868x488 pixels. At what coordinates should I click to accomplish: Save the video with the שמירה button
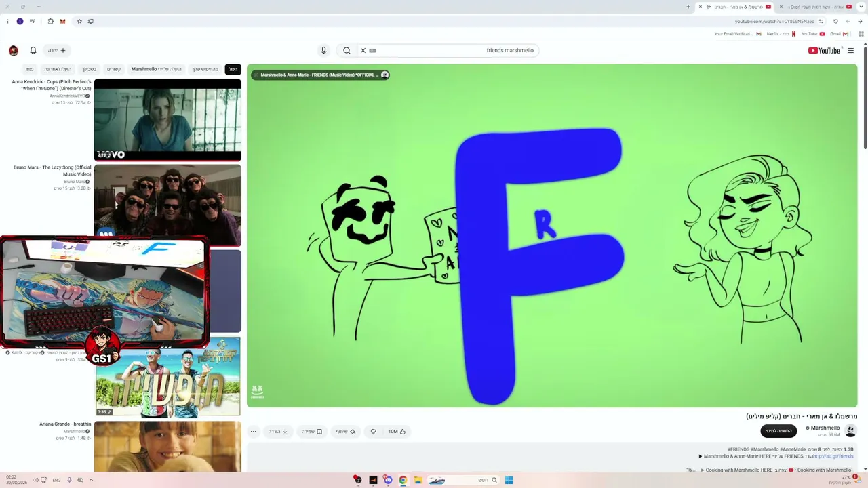pyautogui.click(x=312, y=431)
